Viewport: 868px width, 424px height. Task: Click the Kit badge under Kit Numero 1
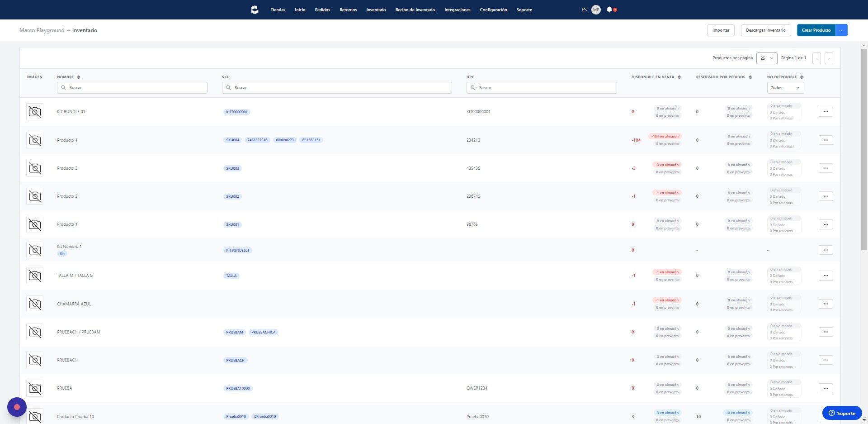pos(62,253)
